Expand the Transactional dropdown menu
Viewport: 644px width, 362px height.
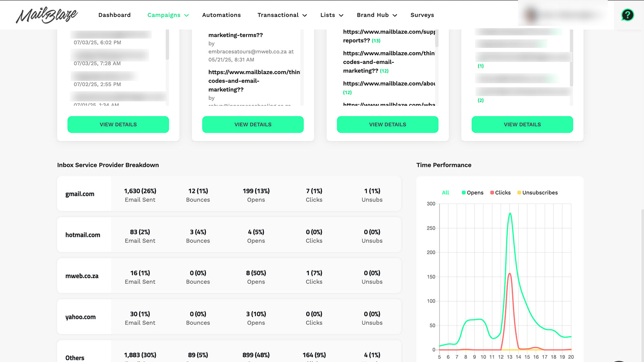(x=282, y=15)
